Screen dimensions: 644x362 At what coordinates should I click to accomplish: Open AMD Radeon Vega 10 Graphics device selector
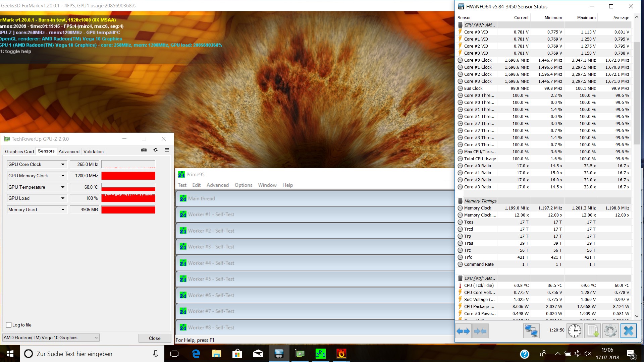point(51,338)
